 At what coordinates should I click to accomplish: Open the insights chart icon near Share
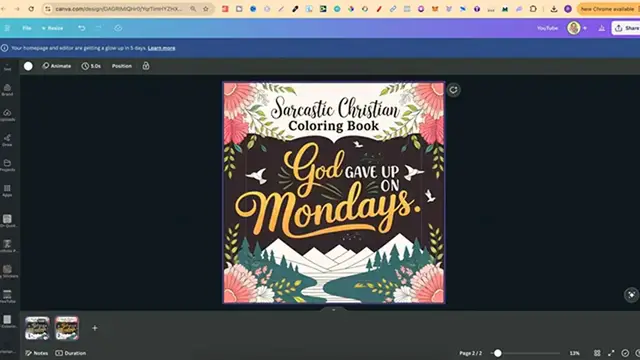602,28
